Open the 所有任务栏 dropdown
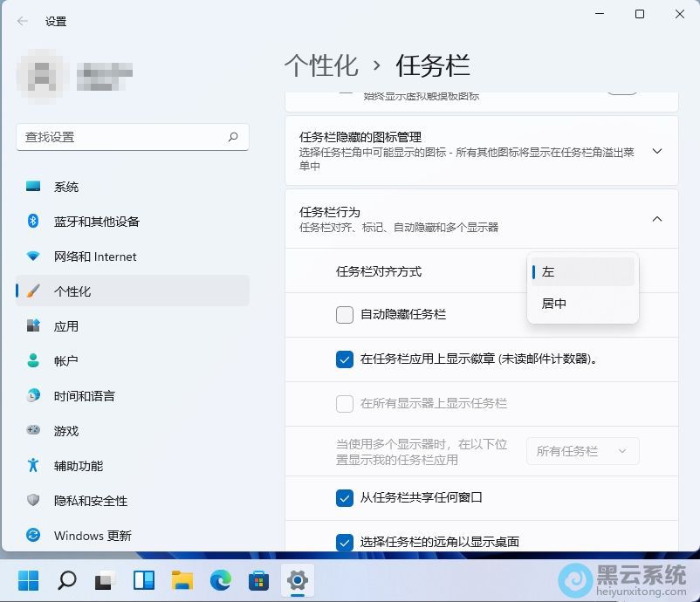 (x=582, y=451)
